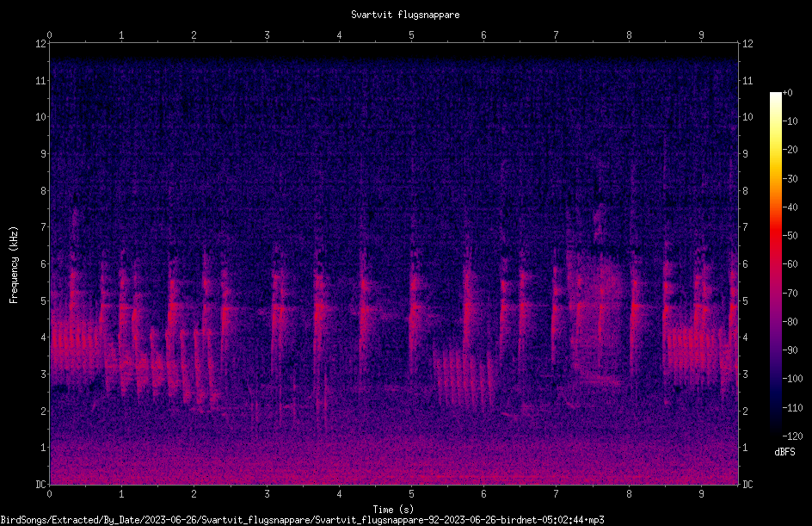The width and height of the screenshot is (812, 526).
Task: Click the "9" tick on the bottom time axis
Action: 702,494
